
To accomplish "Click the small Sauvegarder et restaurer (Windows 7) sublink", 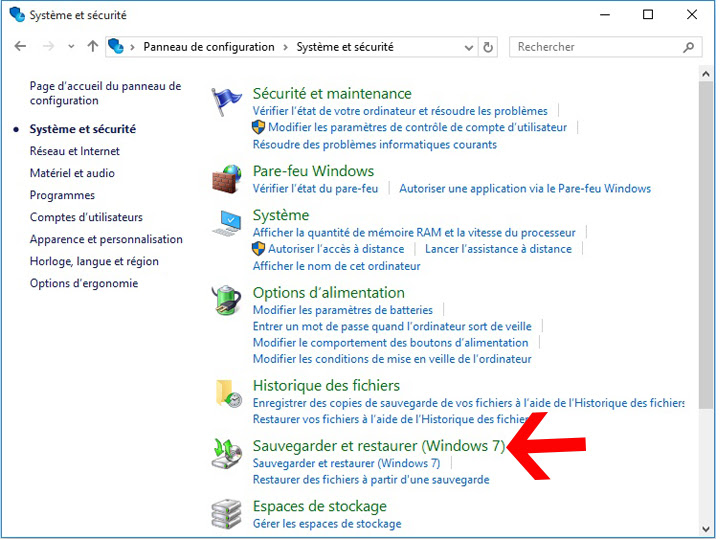I will click(346, 463).
